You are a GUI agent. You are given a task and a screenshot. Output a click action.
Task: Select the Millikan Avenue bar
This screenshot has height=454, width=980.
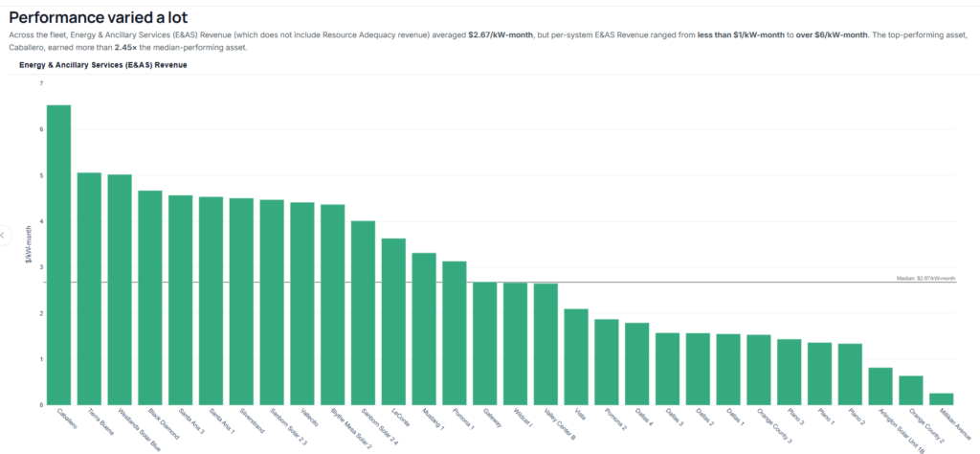pos(942,399)
